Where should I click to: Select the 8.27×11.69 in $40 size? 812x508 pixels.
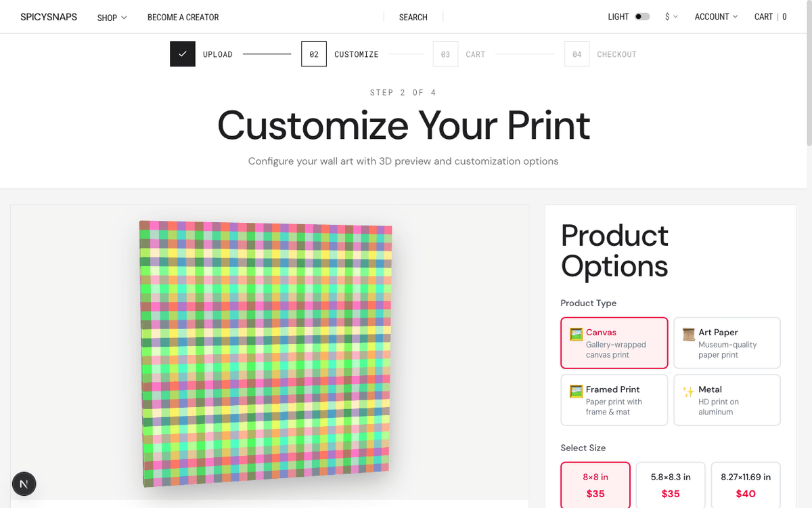[x=746, y=485]
